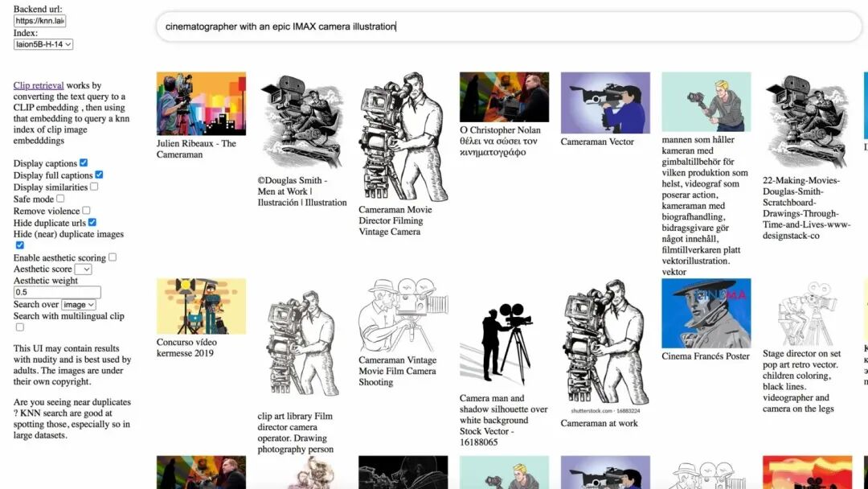868x489 pixels.
Task: Toggle the Display full captions checkbox
Action: [99, 175]
